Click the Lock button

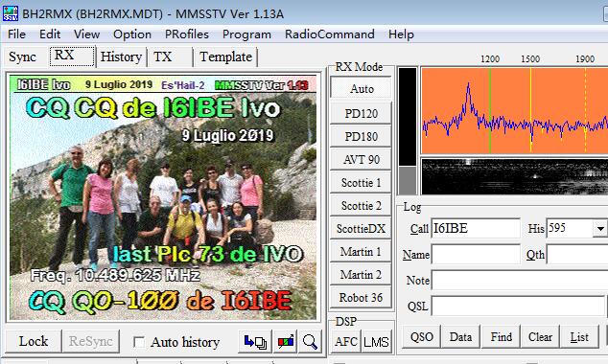34,342
